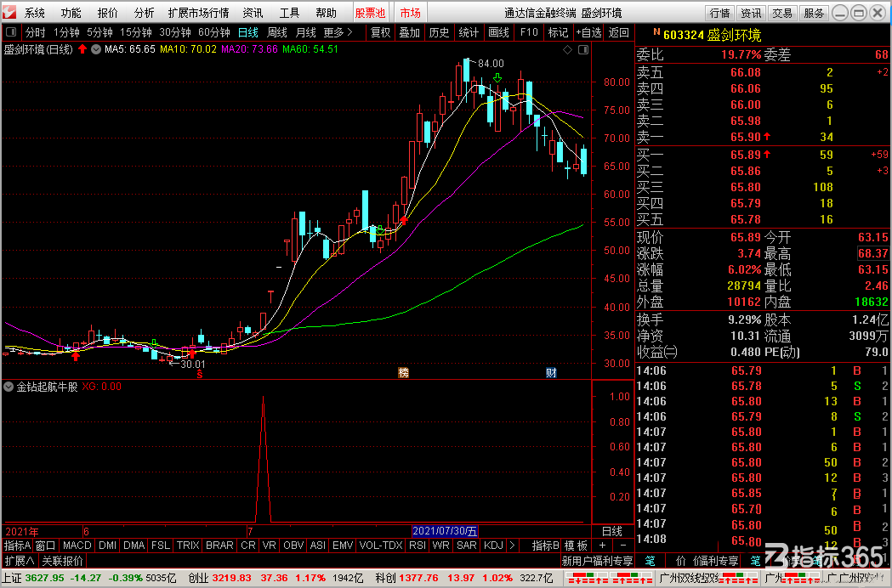Expand the 扩展 panel at bottom left
This screenshot has width=892, height=588.
20,561
